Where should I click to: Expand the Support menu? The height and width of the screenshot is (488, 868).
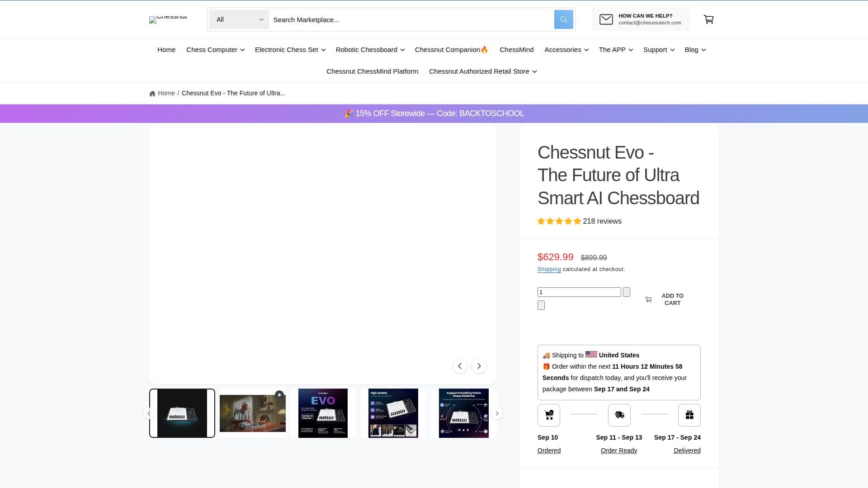click(659, 50)
